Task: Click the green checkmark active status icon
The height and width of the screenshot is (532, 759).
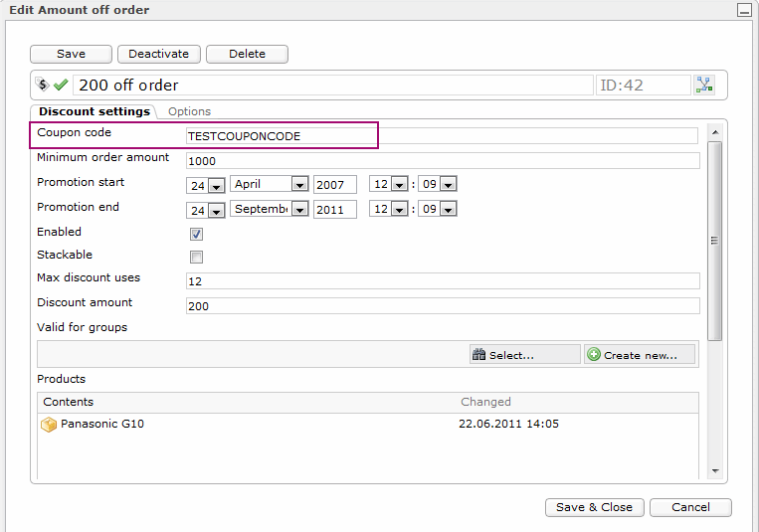Action: coord(61,86)
